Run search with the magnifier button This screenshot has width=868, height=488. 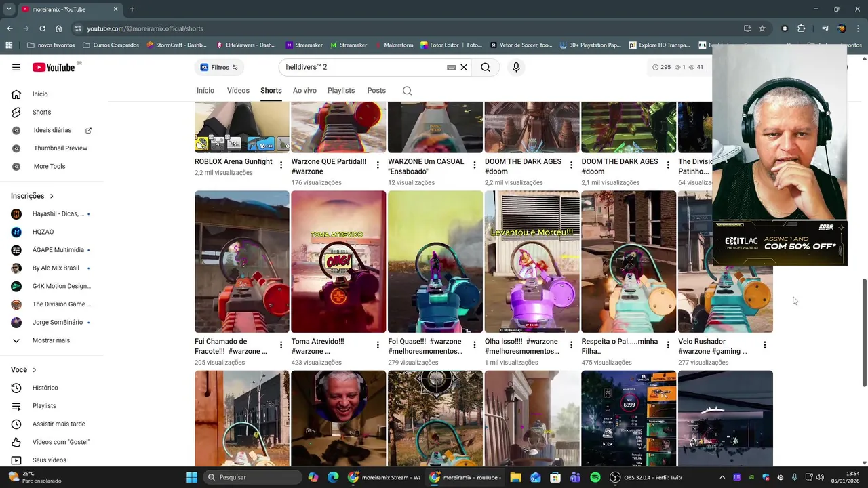tap(486, 67)
